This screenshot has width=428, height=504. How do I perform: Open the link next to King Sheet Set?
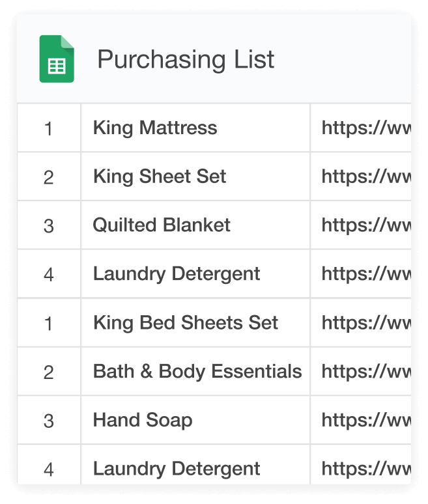tap(365, 176)
